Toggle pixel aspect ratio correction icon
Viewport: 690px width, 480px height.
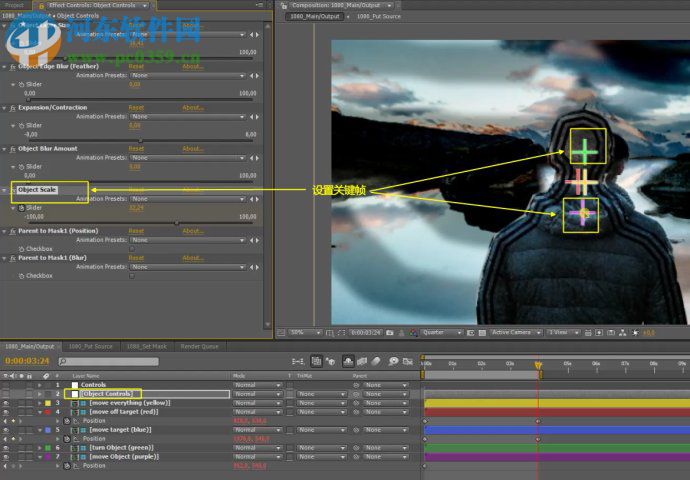[x=587, y=333]
